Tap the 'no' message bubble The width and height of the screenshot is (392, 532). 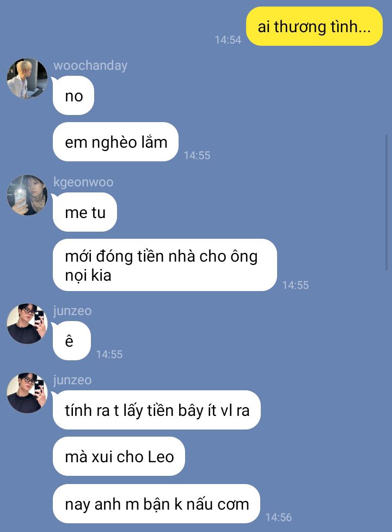point(73,96)
